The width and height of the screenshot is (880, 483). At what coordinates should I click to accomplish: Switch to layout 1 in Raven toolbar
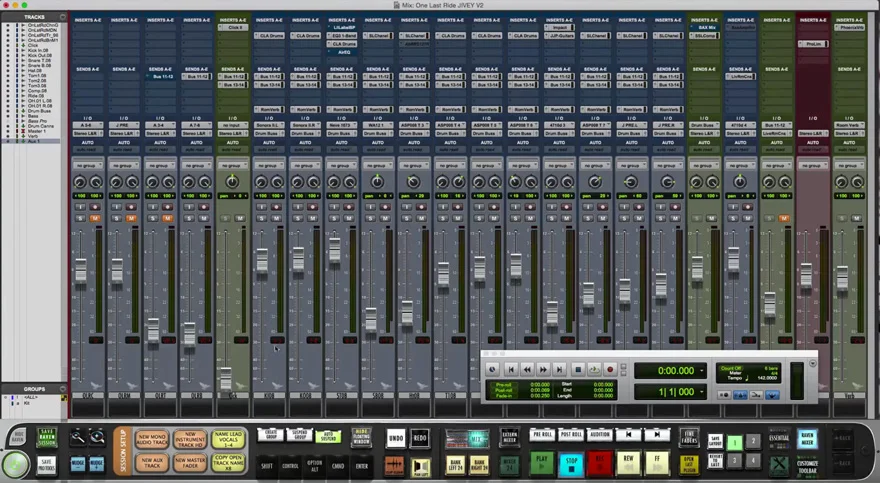point(735,441)
